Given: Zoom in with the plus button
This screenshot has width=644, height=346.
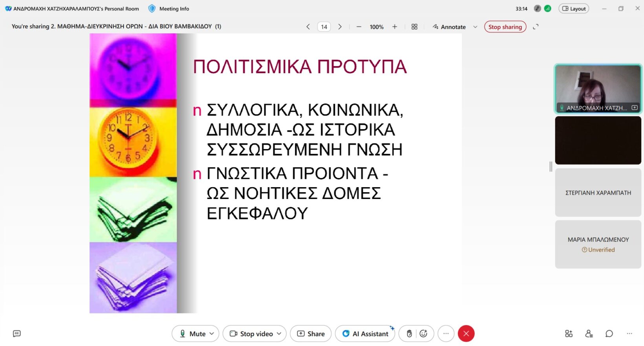Looking at the screenshot, I should point(395,27).
